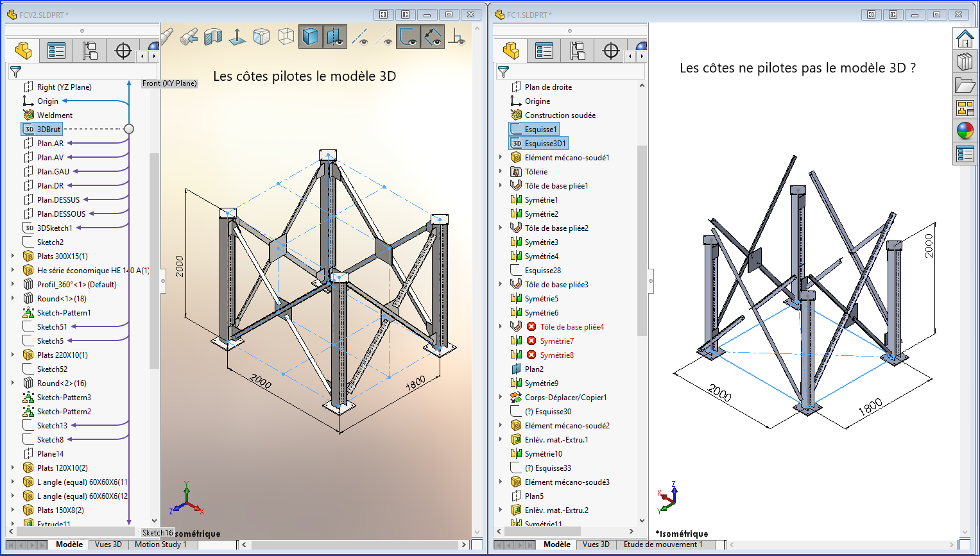Expand Enlèv. mat.-Extru.1 feature
980x556 pixels.
[x=501, y=439]
